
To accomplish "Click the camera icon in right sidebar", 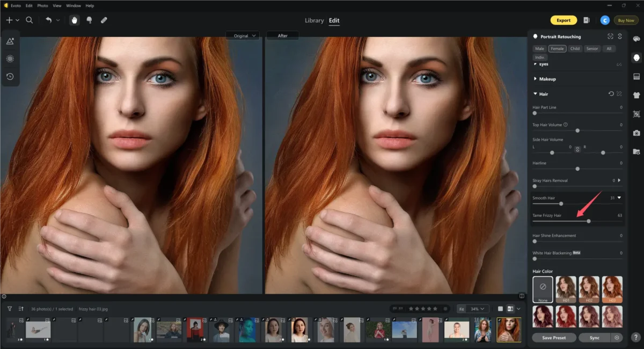I will (x=636, y=133).
